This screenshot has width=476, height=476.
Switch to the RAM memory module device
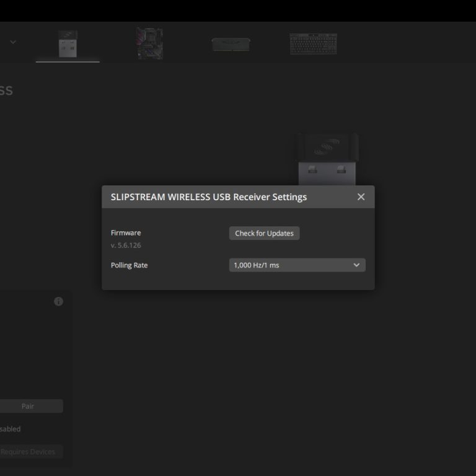230,44
